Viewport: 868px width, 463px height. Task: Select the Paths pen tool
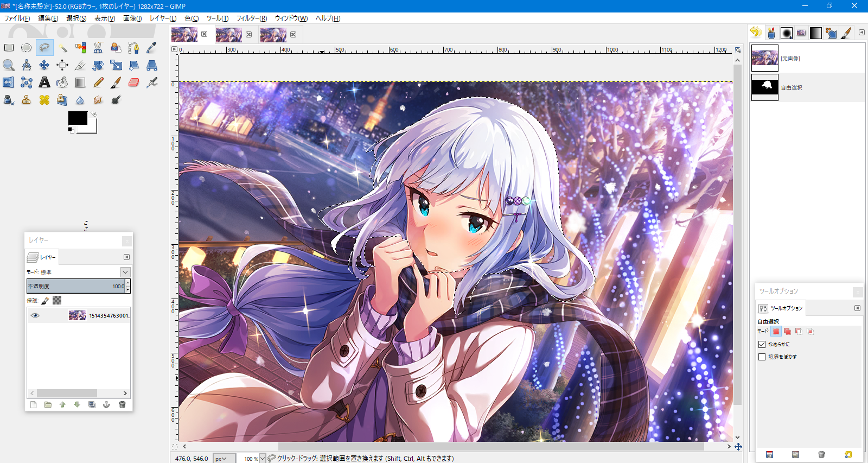[x=134, y=48]
